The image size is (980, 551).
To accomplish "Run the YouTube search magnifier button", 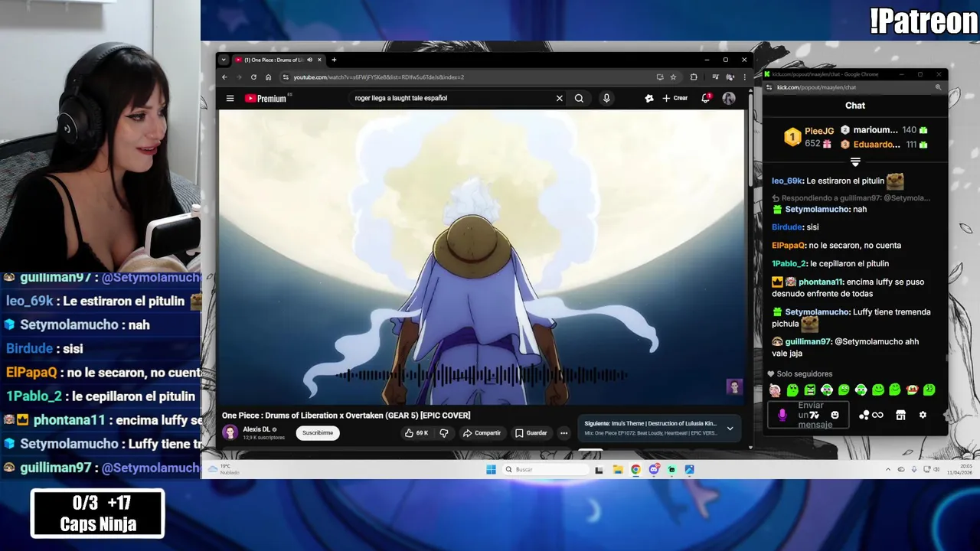I will pos(579,98).
